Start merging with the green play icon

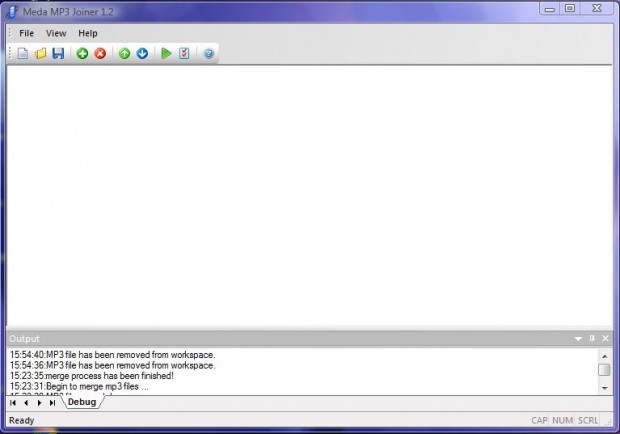tap(166, 53)
